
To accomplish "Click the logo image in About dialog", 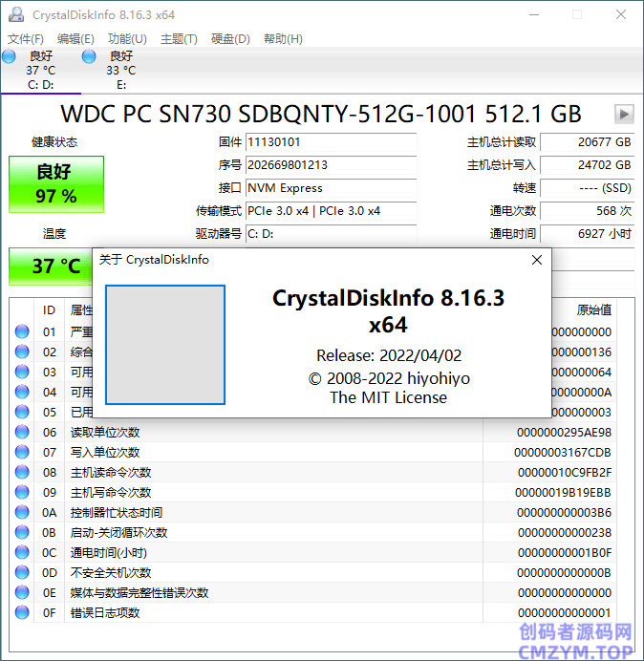I will pyautogui.click(x=164, y=345).
